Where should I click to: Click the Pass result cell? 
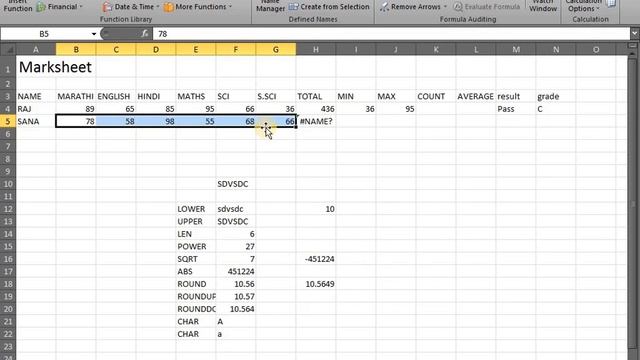coord(516,109)
